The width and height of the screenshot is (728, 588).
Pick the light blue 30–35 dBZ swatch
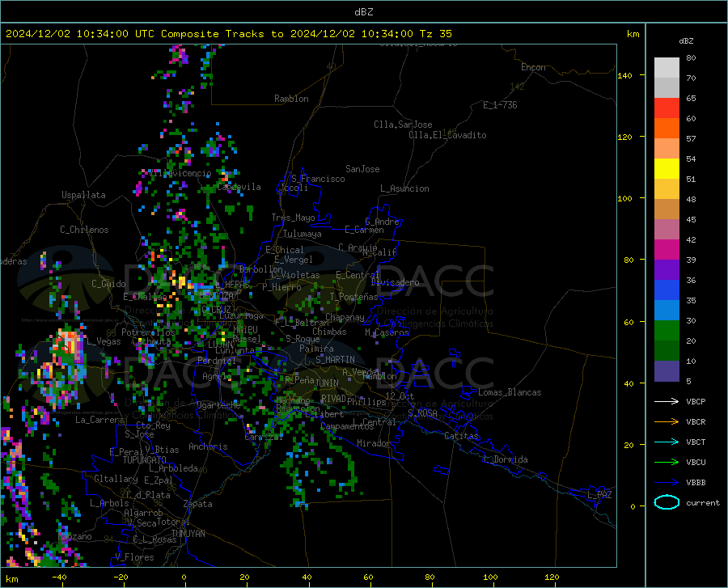(x=667, y=311)
